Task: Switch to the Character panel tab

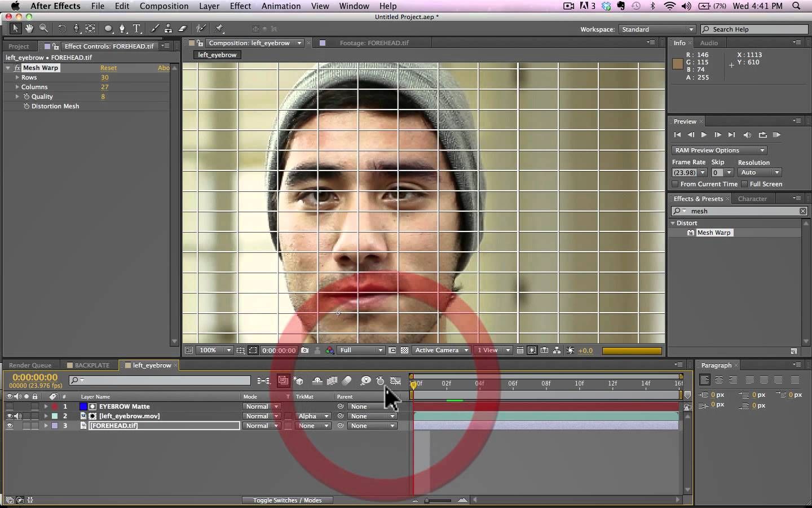Action: tap(752, 199)
